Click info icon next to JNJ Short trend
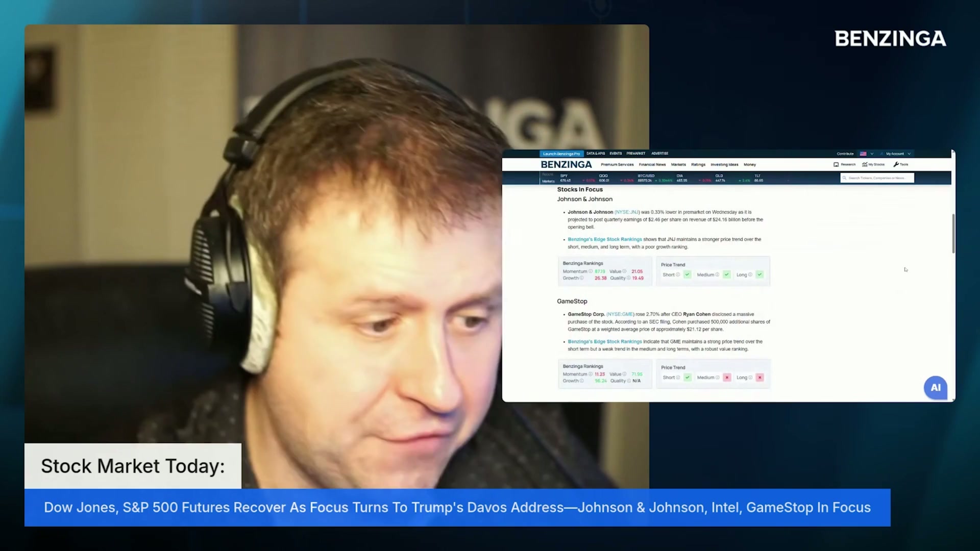This screenshot has width=980, height=551. [678, 275]
